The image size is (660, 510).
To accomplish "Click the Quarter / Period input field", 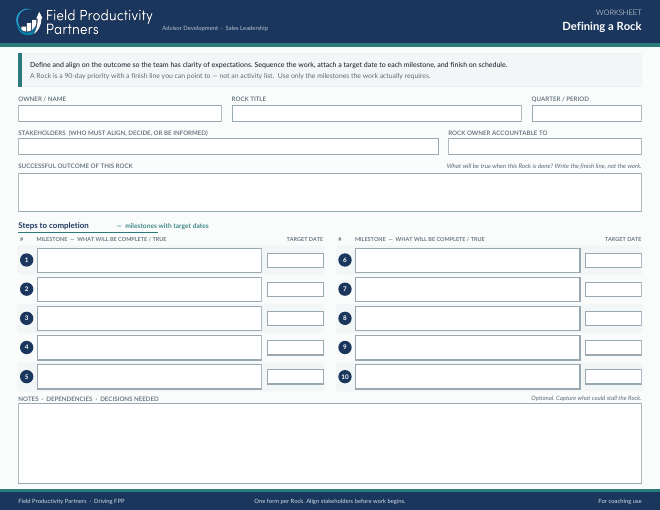I will [587, 114].
